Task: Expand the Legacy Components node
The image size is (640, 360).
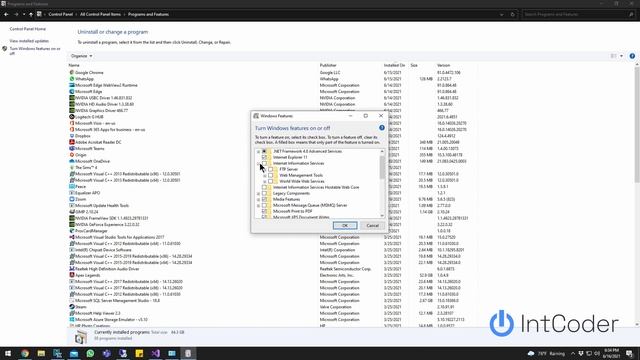Action: click(258, 193)
